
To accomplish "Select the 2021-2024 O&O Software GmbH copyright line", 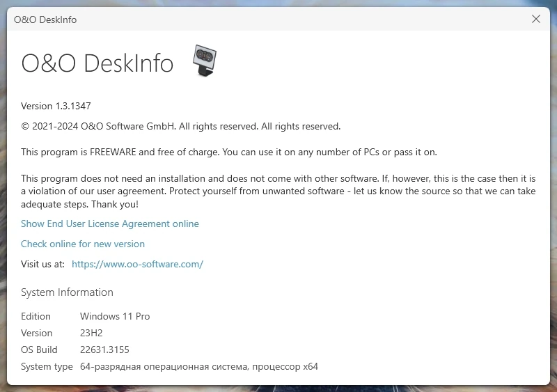I will [x=181, y=126].
